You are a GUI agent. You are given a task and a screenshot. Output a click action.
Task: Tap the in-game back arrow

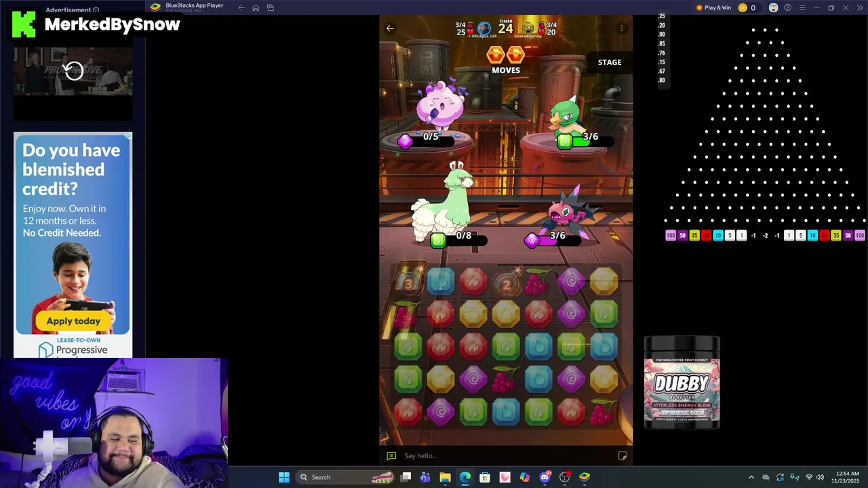[x=390, y=28]
